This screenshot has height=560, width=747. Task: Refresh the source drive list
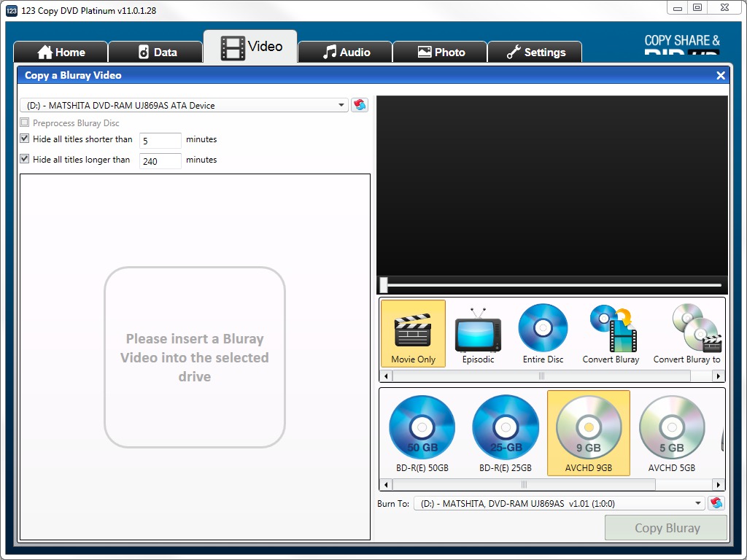(x=360, y=105)
